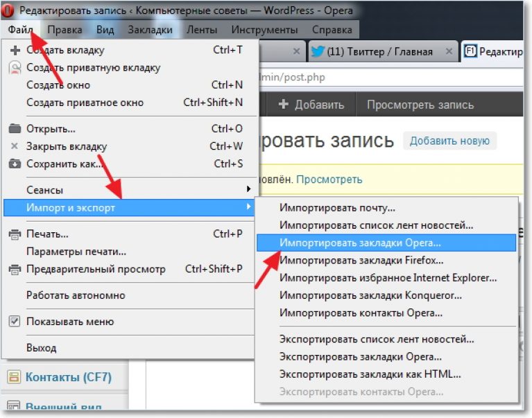Viewport: 532px width, 418px height.
Task: Click the Контакты (CF7) sidebar icon
Action: 14,376
